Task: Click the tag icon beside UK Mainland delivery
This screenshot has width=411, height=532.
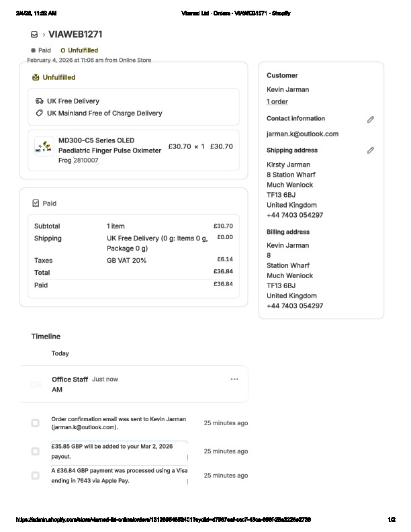Action: (40, 114)
